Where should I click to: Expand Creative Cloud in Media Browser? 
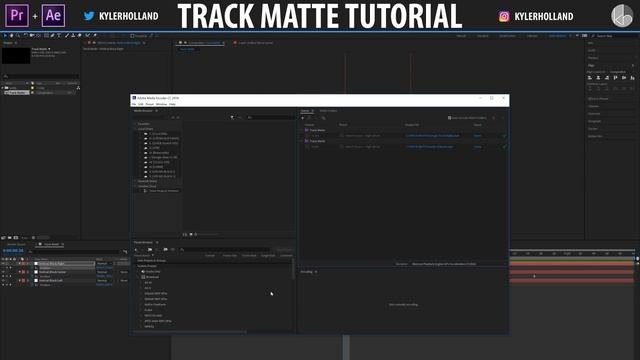click(135, 186)
